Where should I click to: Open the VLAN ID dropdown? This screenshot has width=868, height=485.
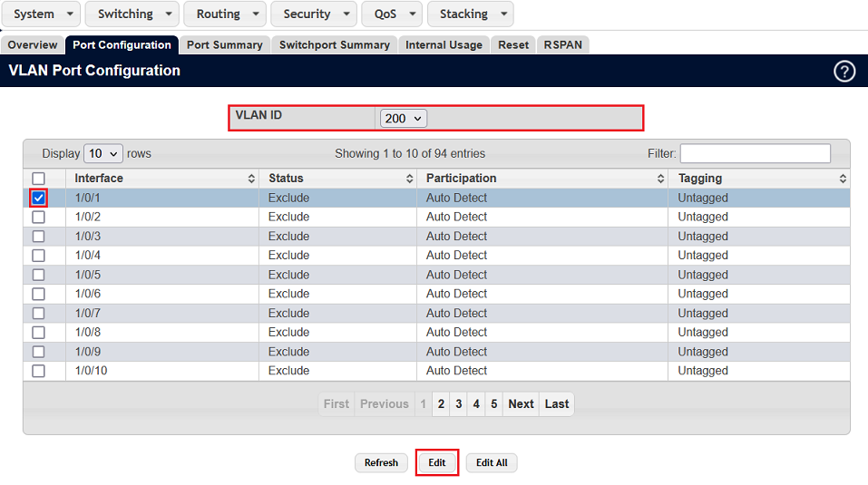pyautogui.click(x=404, y=119)
